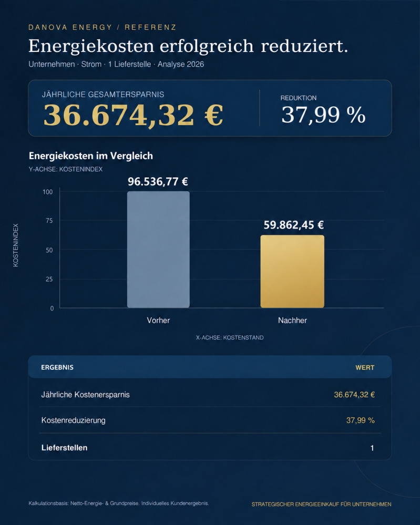The width and height of the screenshot is (420, 525).
Task: Click the golden Nachher bar
Action: click(292, 272)
